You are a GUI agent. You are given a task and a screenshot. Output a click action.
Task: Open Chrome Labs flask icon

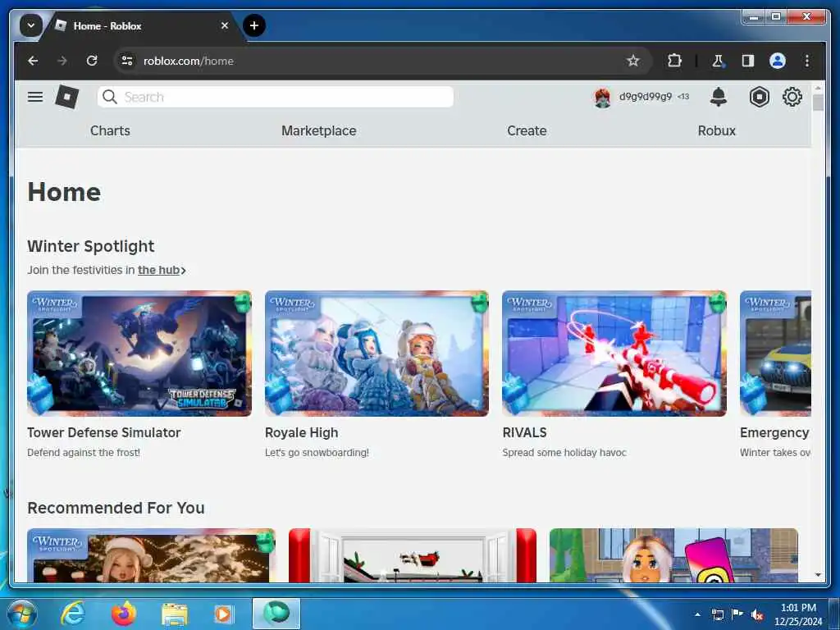click(718, 61)
